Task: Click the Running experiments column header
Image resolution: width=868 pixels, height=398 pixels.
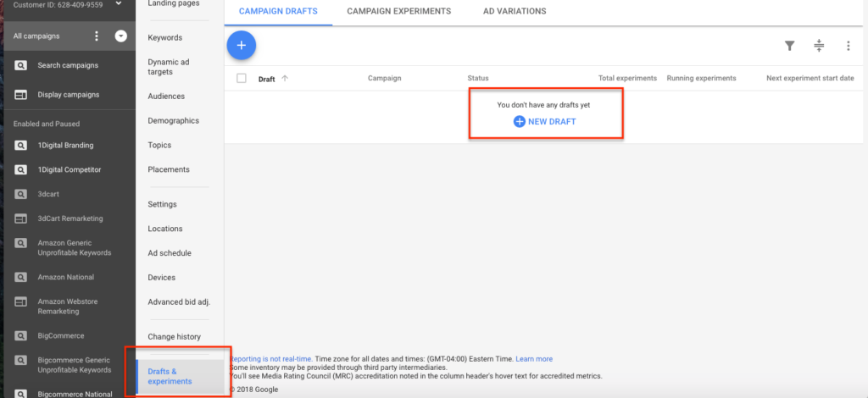Action: [701, 79]
